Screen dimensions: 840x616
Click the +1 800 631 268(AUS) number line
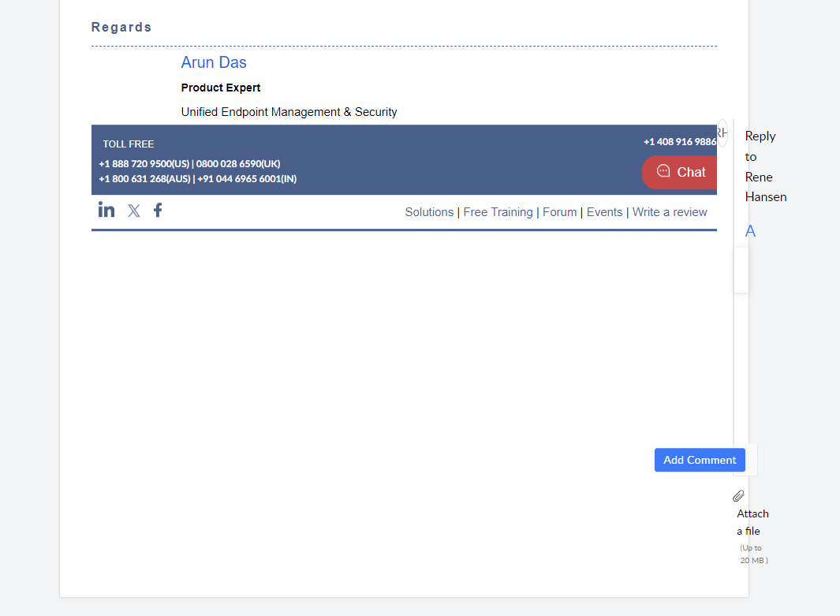pyautogui.click(x=198, y=179)
